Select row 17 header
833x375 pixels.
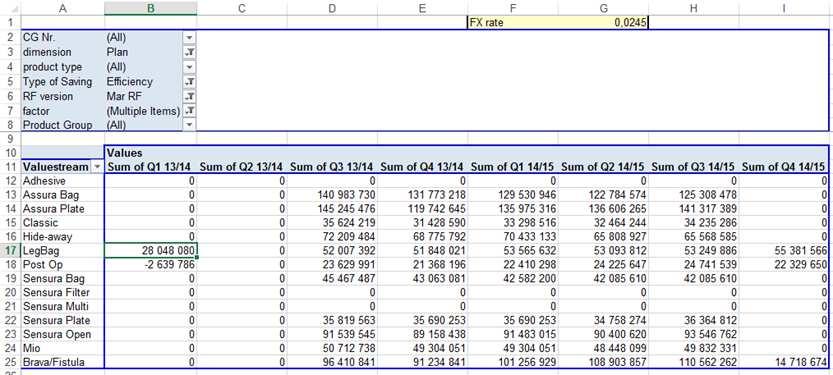pos(10,251)
